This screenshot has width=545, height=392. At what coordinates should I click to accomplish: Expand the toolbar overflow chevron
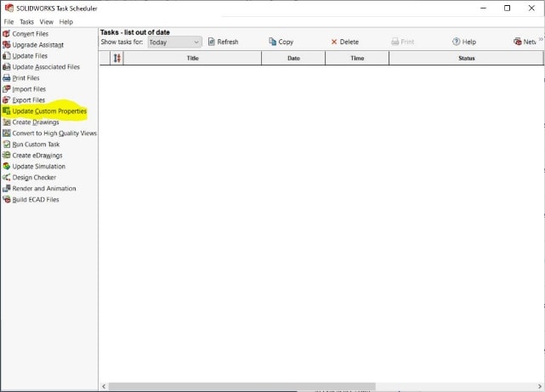(x=541, y=39)
